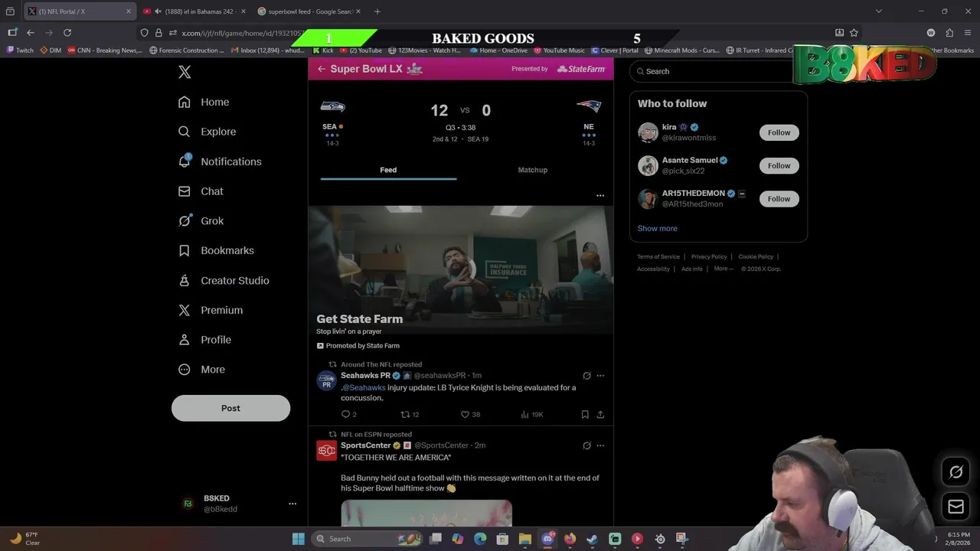
Task: Open the Kick bookmark
Action: [323, 51]
